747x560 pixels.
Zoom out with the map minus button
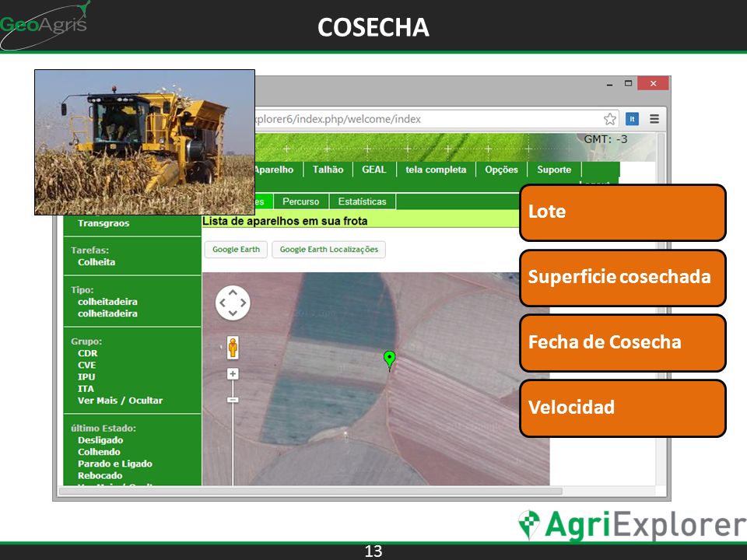tap(233, 400)
